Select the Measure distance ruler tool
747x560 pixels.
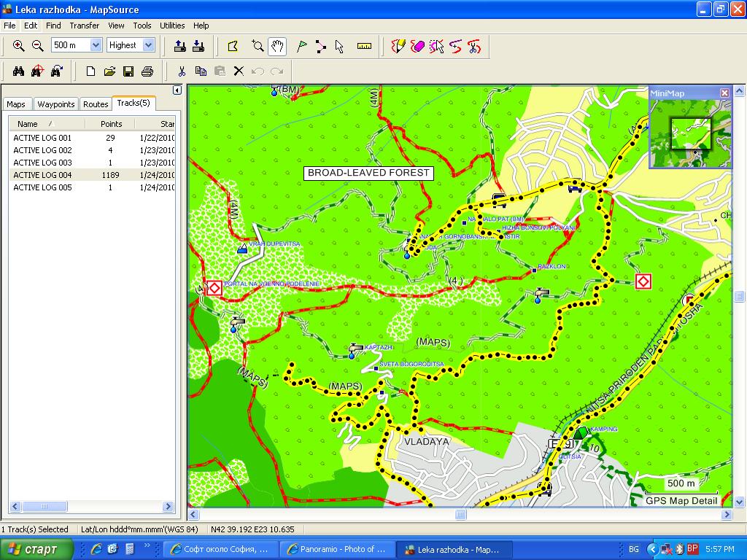pyautogui.click(x=364, y=47)
